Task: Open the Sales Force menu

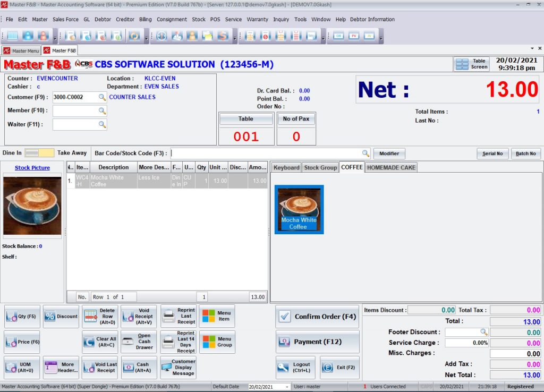Action: (65, 20)
